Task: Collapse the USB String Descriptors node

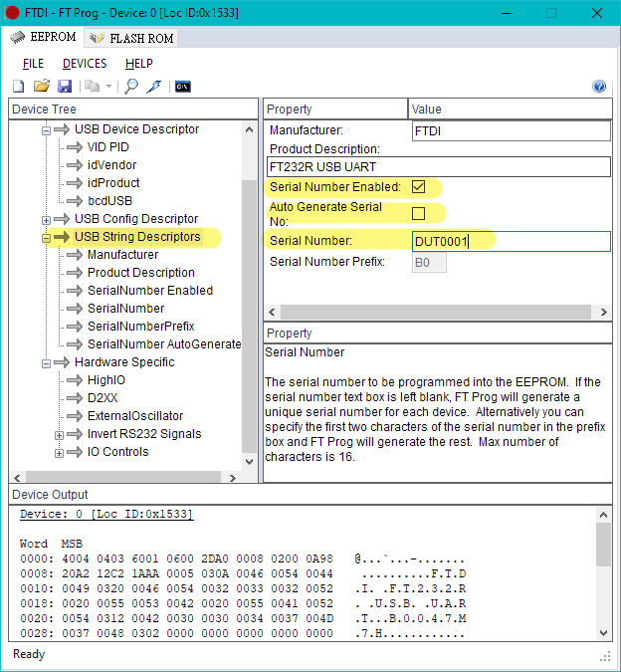Action: coord(46,238)
